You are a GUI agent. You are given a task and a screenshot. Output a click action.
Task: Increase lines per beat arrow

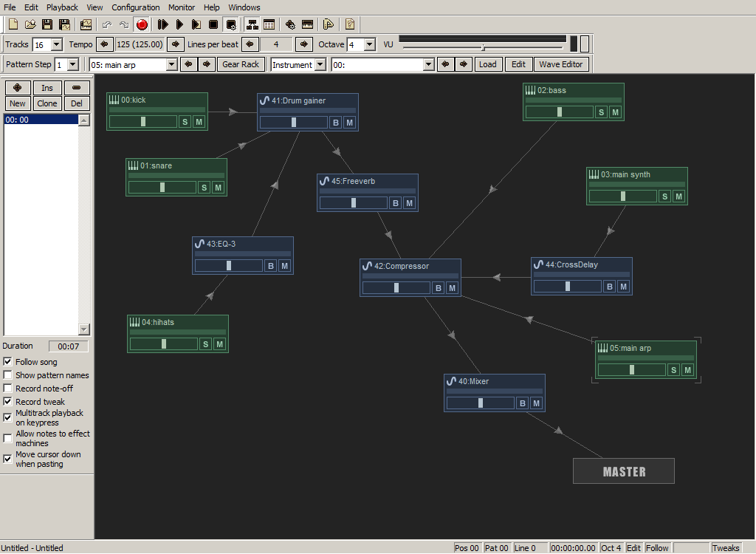coord(303,44)
